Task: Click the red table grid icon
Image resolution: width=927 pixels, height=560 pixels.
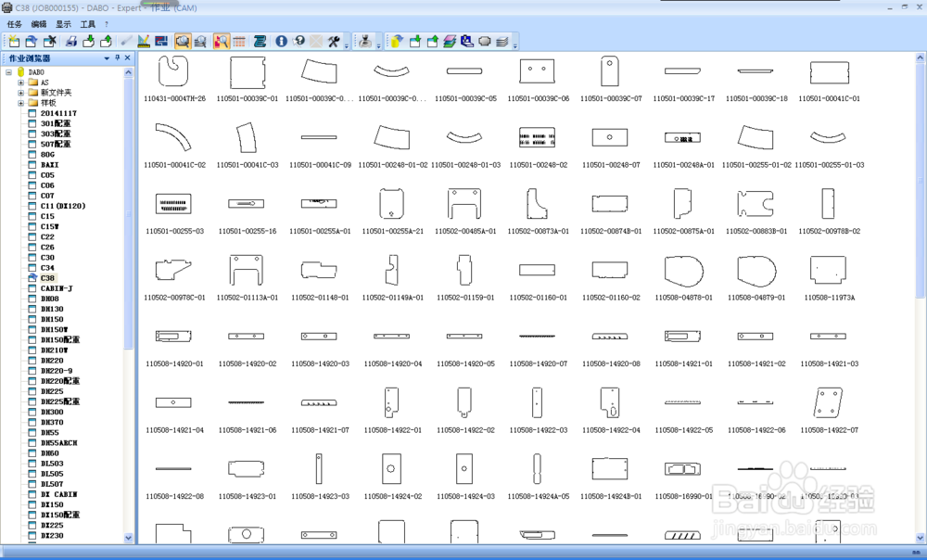Action: [239, 41]
